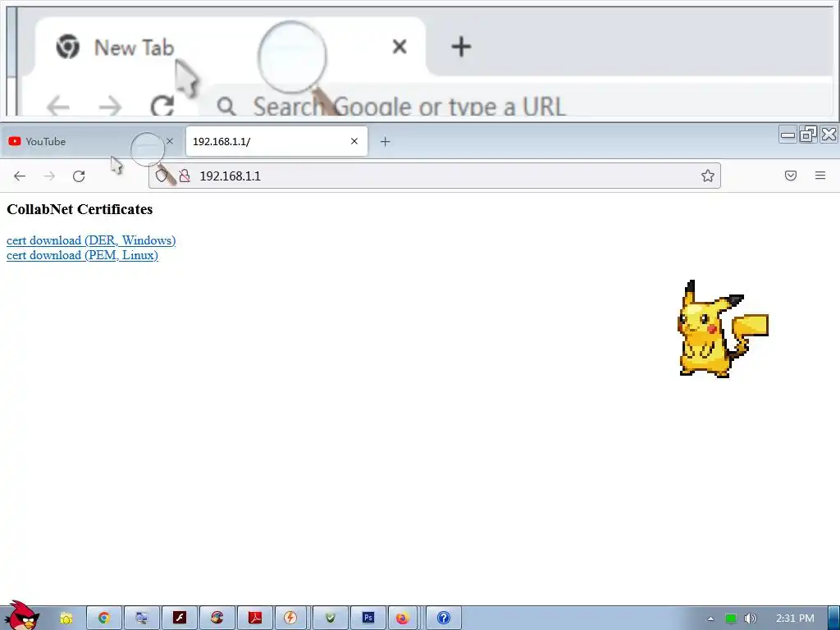
Task: Close the New Tab tab in the Chrome window
Action: click(x=399, y=47)
